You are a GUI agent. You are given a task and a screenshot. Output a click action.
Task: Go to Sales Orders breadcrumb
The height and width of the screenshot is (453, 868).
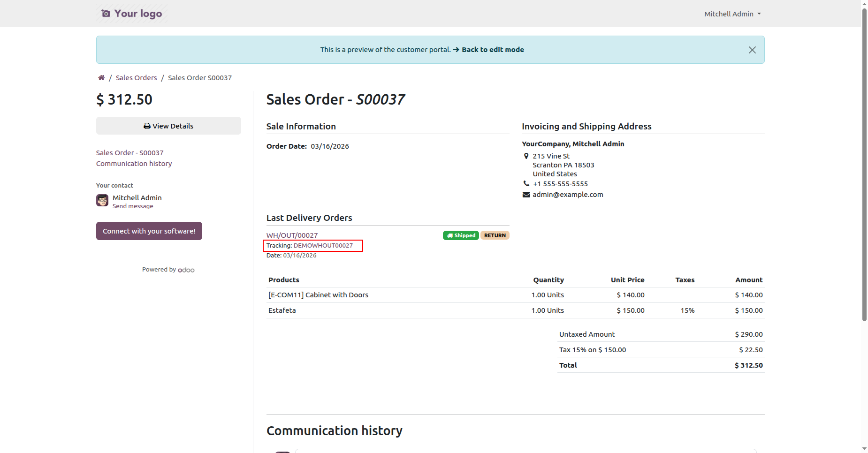point(136,78)
